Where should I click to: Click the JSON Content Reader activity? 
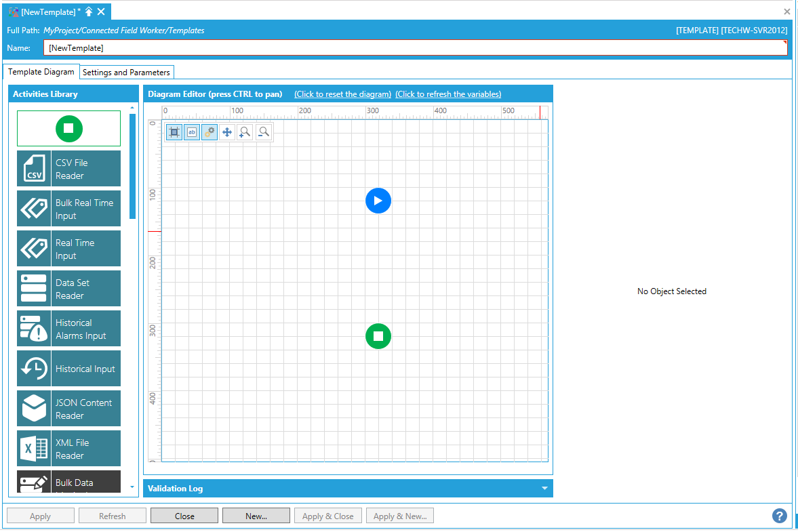(68, 409)
